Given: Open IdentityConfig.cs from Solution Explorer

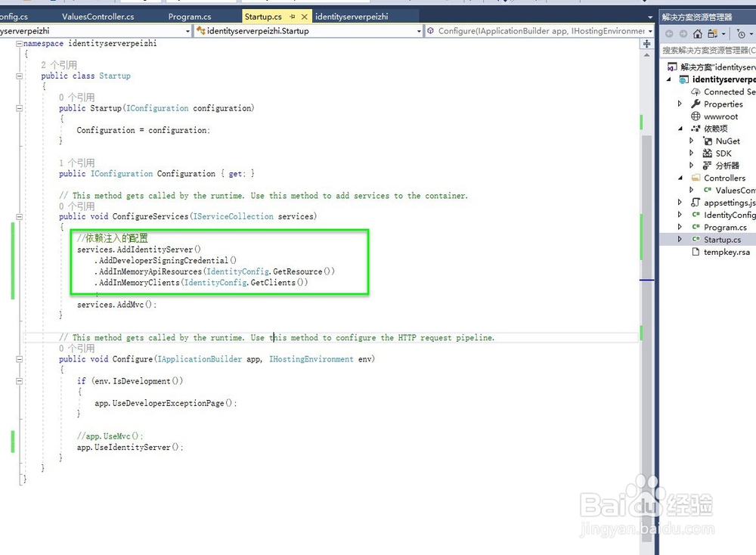Looking at the screenshot, I should coord(726,215).
